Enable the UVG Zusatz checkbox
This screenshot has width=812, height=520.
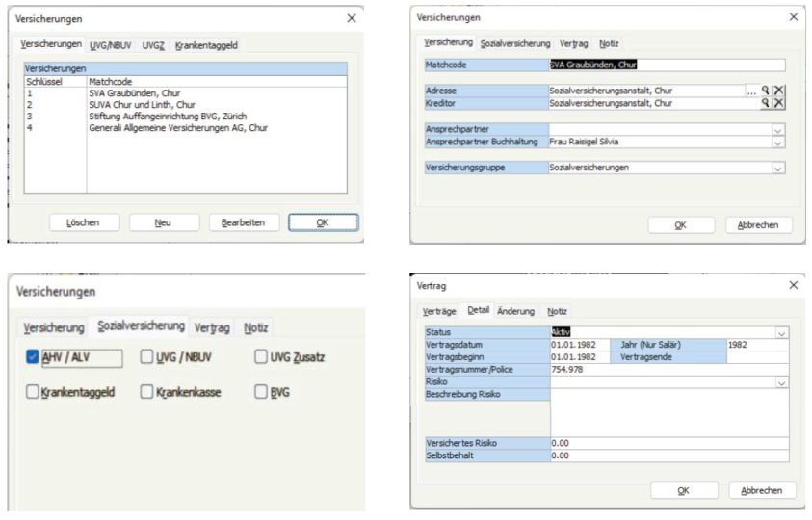coord(261,356)
